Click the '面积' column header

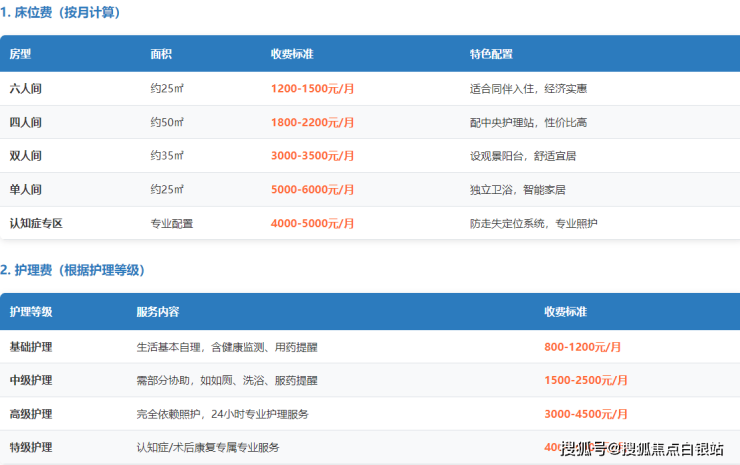(x=160, y=54)
